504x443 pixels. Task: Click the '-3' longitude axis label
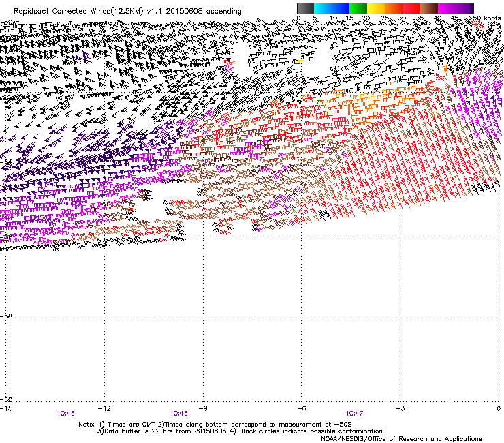pyautogui.click(x=400, y=408)
